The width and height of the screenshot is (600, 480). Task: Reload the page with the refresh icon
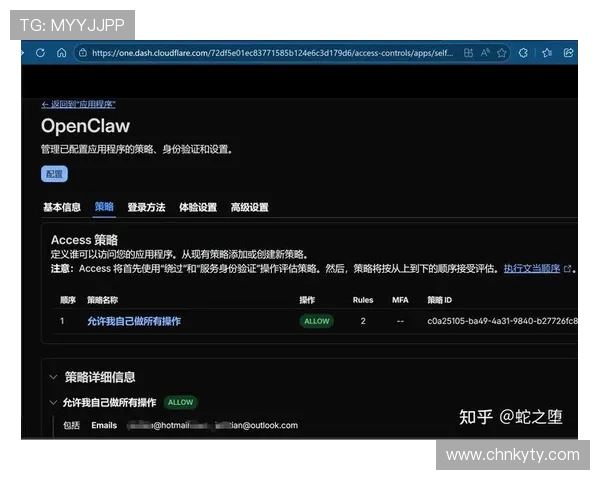pos(40,53)
